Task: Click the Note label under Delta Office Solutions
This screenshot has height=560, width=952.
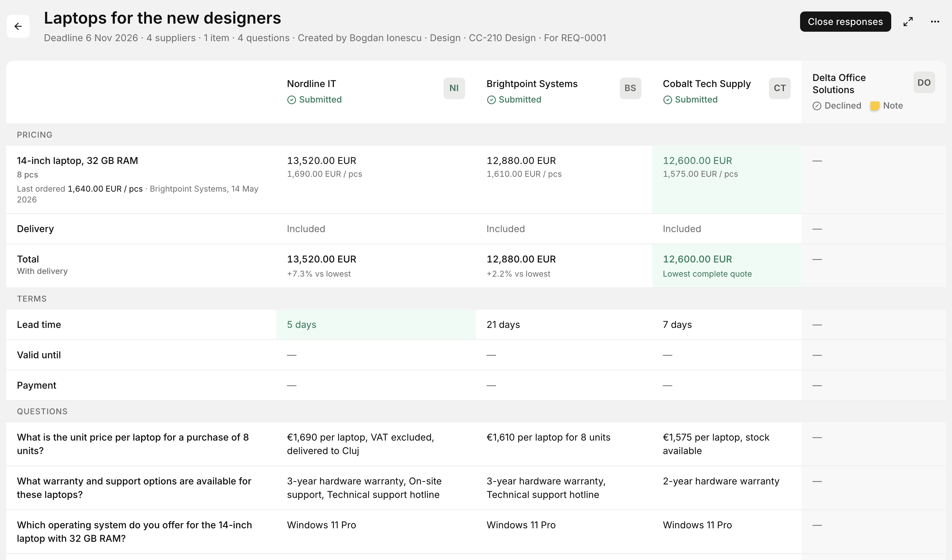Action: tap(893, 106)
